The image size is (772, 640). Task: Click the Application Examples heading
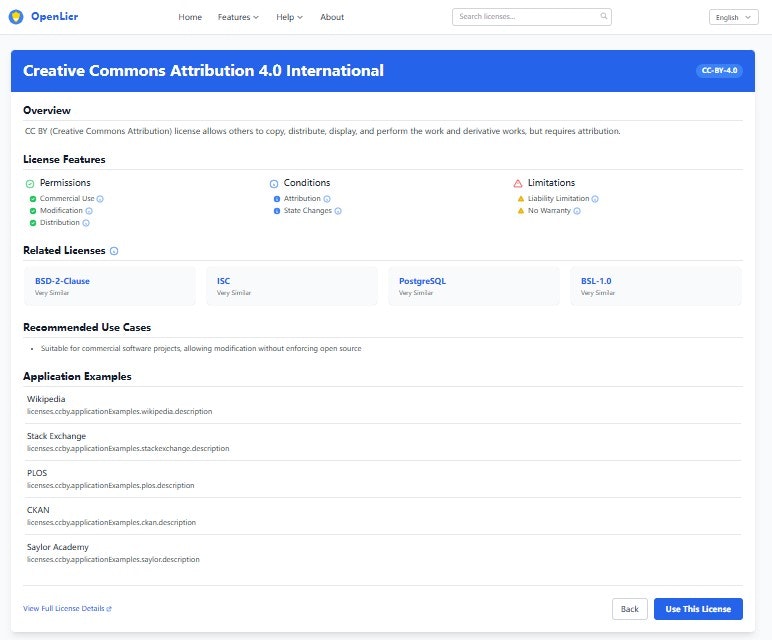(x=77, y=377)
